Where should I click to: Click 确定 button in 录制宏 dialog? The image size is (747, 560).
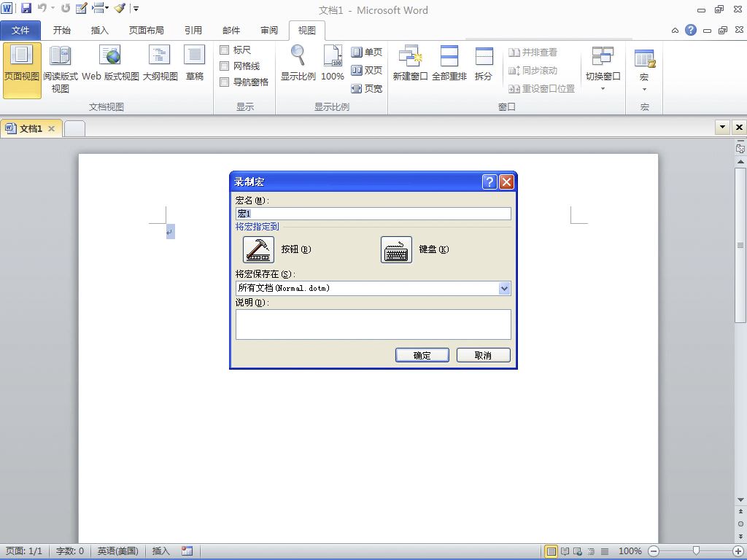tap(422, 355)
